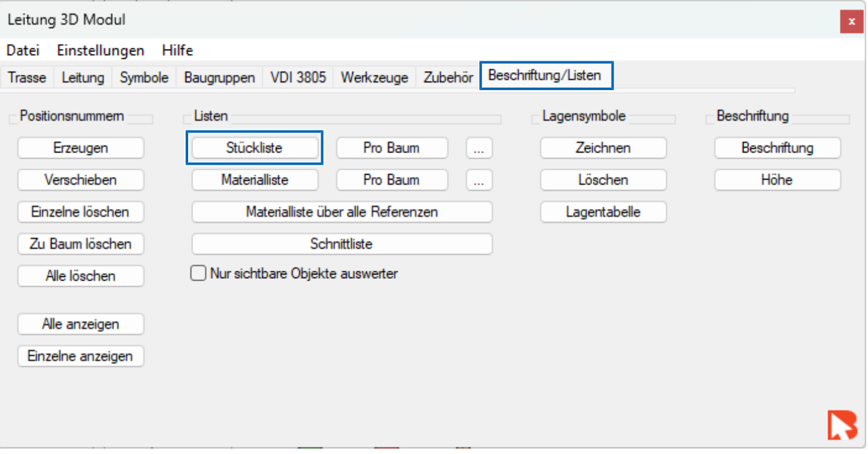Click the Stückliste button
868x454 pixels.
pyautogui.click(x=254, y=148)
